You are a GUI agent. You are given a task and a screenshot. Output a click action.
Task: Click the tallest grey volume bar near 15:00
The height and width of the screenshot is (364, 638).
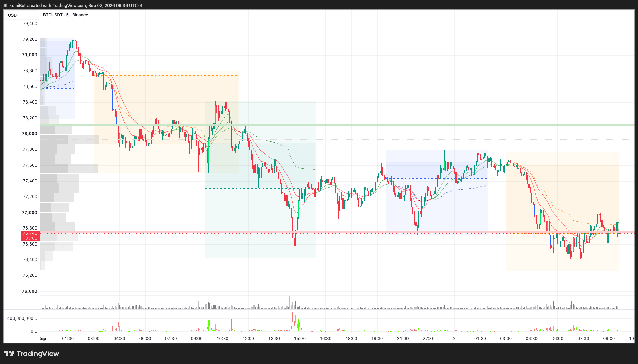click(290, 303)
